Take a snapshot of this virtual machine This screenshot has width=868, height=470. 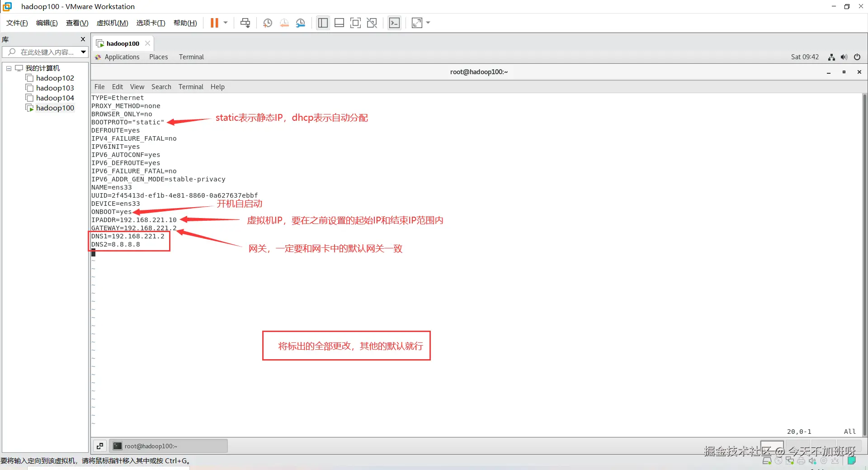point(268,23)
